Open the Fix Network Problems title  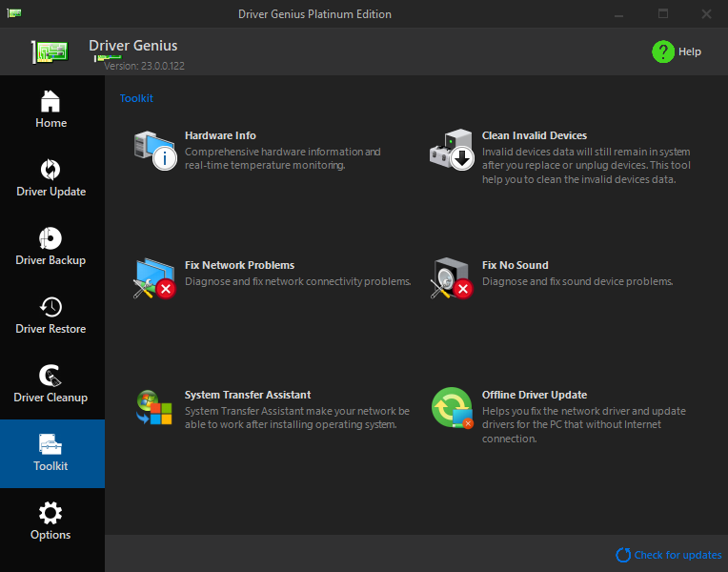239,265
